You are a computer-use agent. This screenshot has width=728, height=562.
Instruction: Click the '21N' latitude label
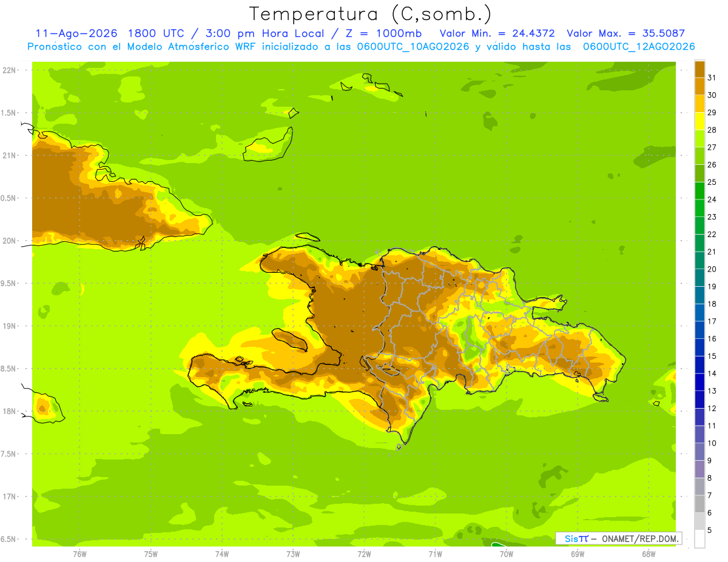(x=10, y=155)
